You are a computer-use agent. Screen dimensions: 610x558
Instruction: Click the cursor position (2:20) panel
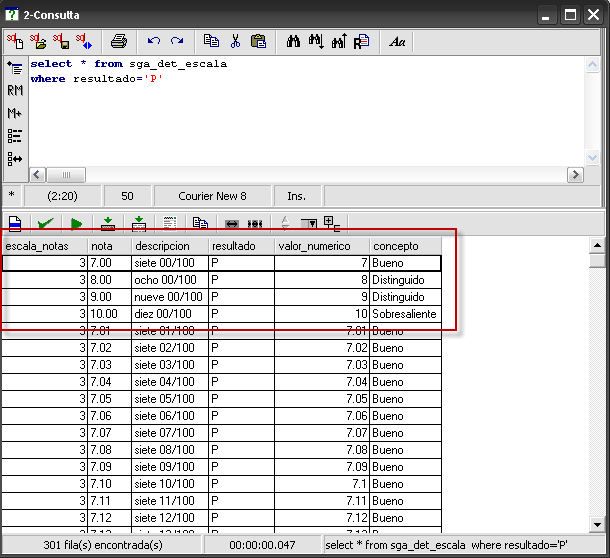tap(62, 196)
